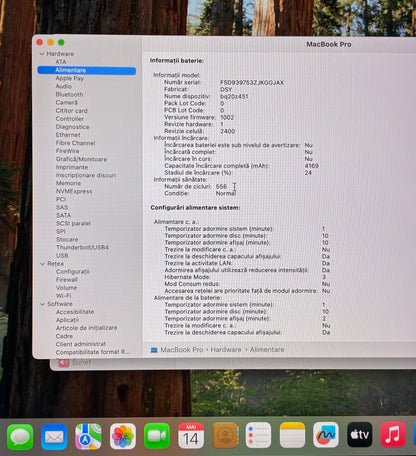The image size is (416, 456).
Task: Select Aplicații under Software
Action: tap(67, 320)
